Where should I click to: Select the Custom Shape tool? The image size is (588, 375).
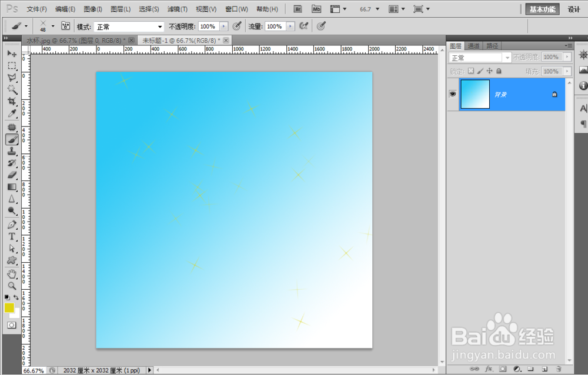tap(12, 260)
